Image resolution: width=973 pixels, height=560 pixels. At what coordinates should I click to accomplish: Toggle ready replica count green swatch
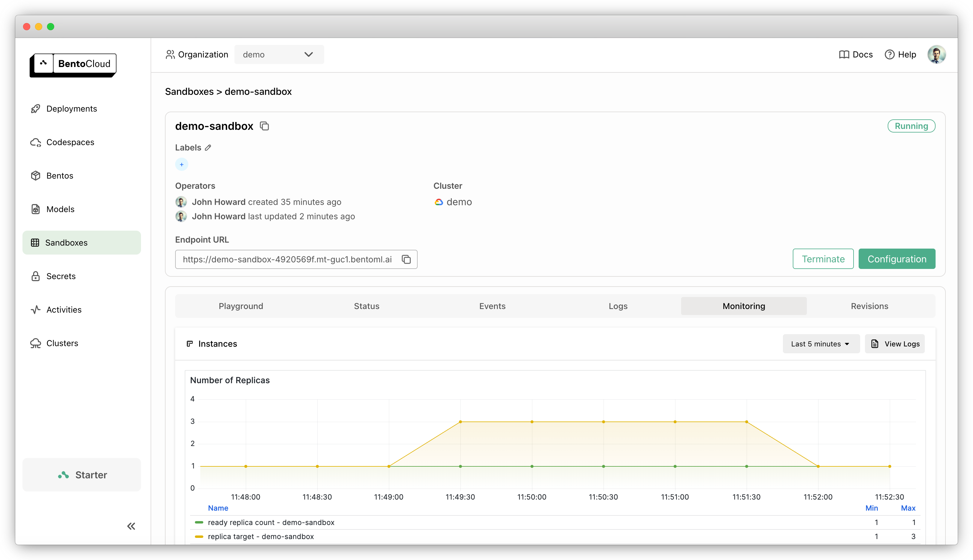tap(199, 522)
